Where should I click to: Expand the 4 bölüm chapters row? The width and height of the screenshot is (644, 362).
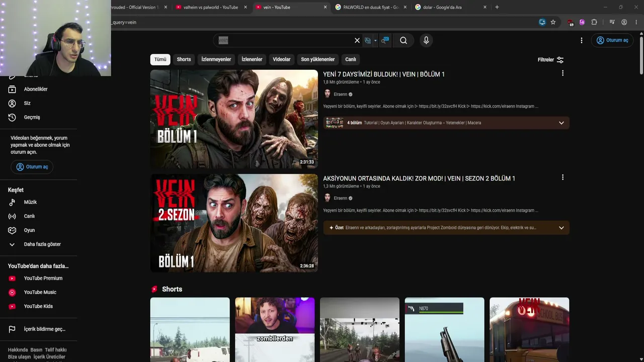click(446, 123)
